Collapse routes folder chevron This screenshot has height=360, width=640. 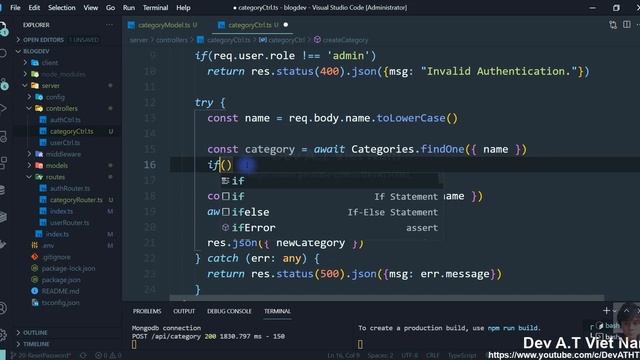(x=29, y=177)
